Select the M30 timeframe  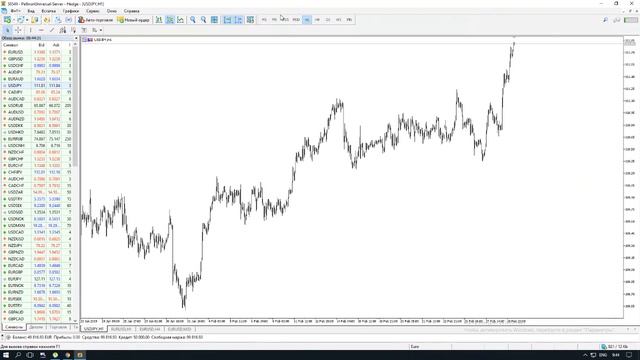pos(296,20)
